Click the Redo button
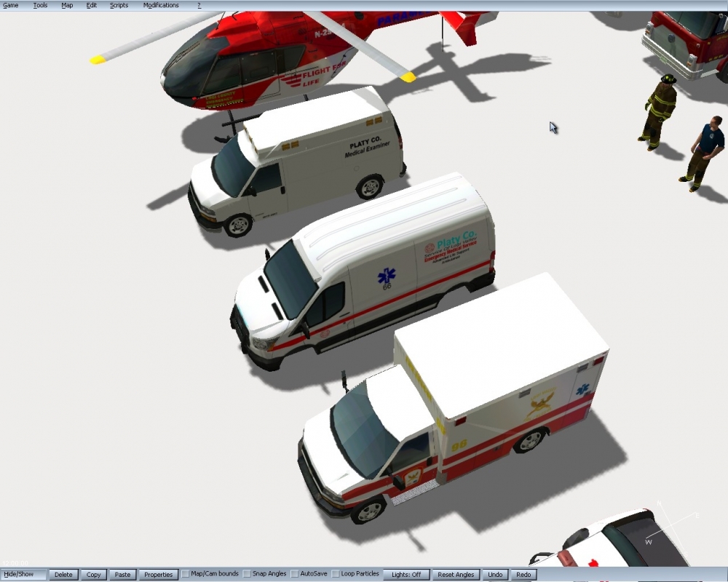 pyautogui.click(x=523, y=574)
